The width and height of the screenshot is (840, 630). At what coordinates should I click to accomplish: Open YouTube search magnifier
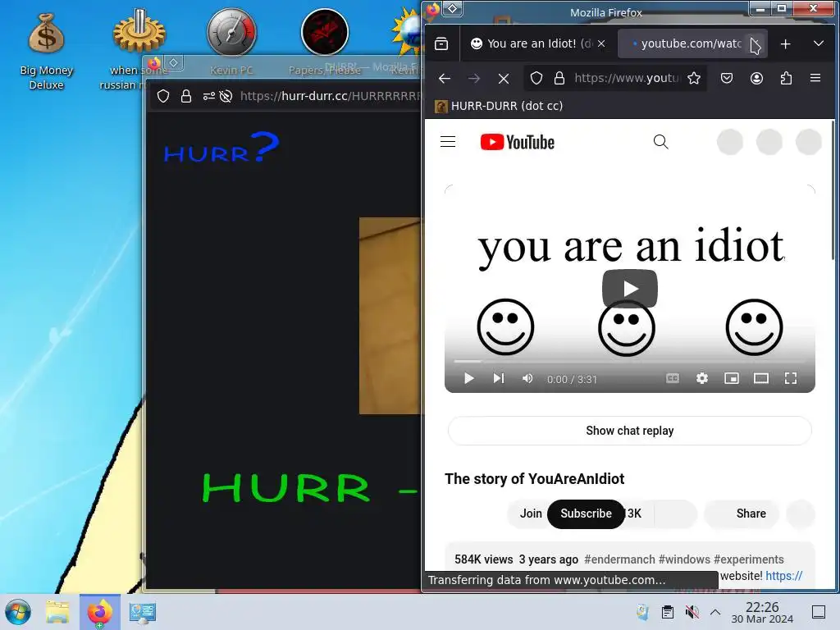661,142
